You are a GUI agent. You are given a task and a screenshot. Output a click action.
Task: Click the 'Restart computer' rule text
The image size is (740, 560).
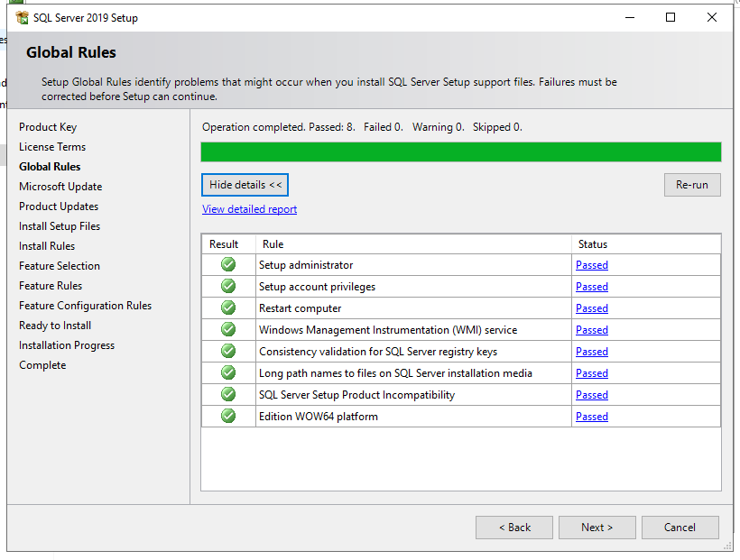[301, 308]
